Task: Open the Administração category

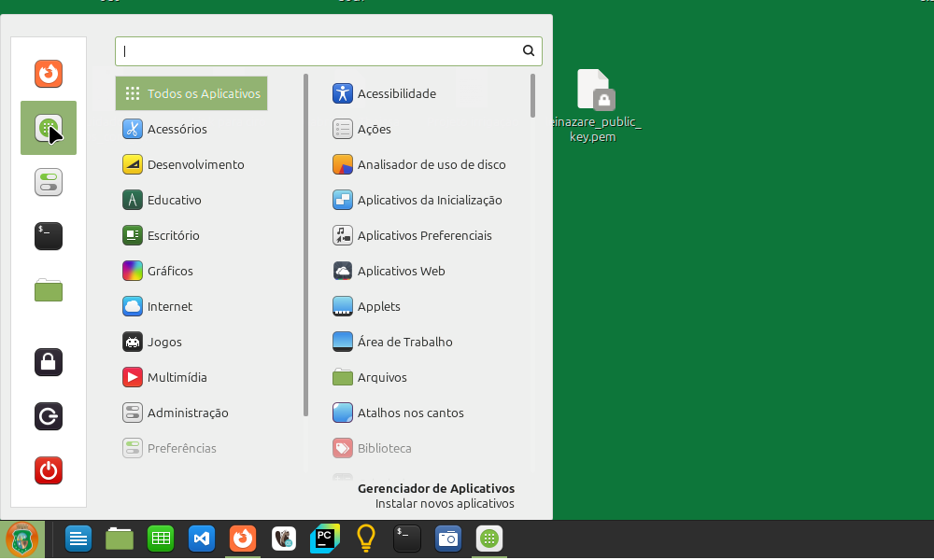Action: tap(187, 413)
